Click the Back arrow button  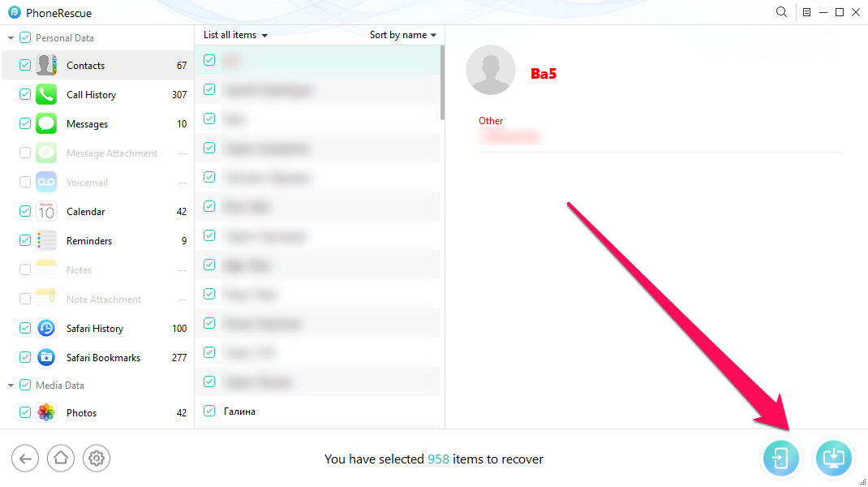coord(25,459)
